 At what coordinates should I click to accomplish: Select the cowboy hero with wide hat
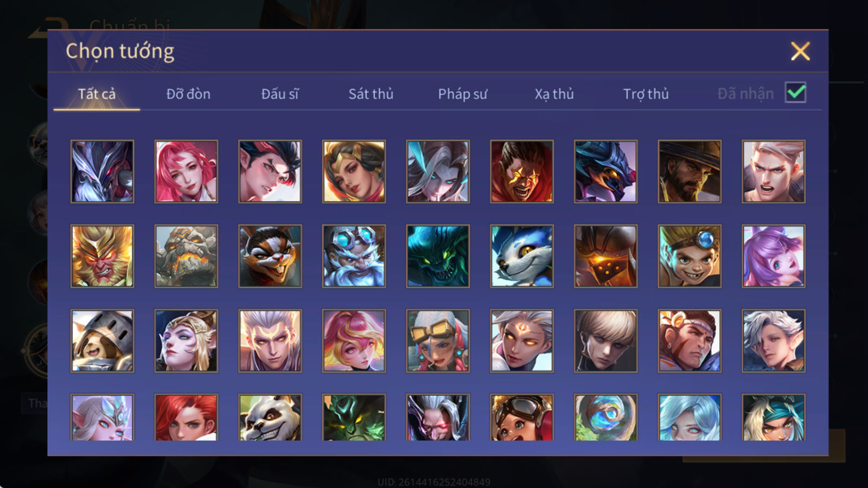[690, 171]
